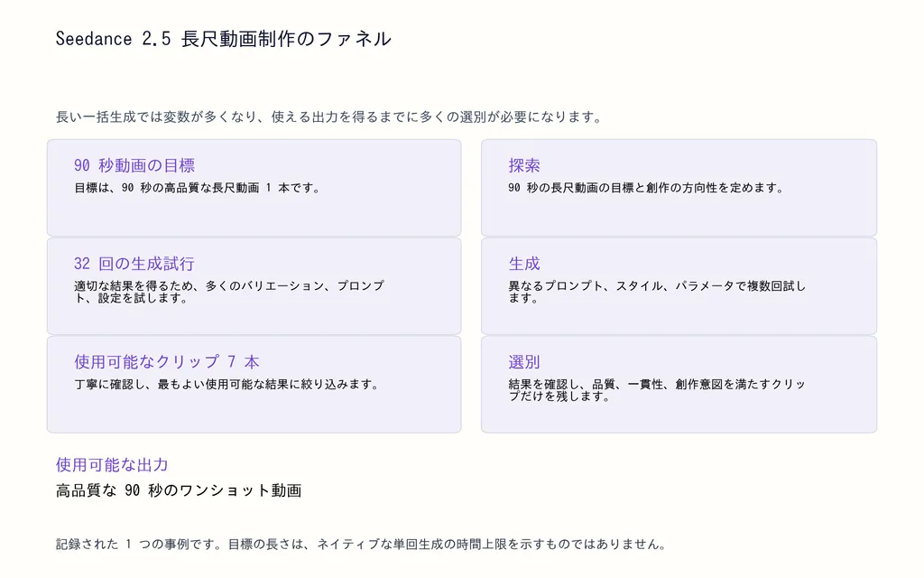Select the '探索' card heading
Screen dimensions: 924x578
tap(524, 165)
